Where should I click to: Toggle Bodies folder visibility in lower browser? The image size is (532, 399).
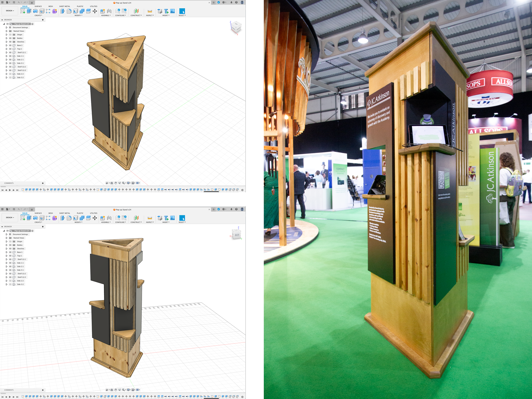point(10,245)
